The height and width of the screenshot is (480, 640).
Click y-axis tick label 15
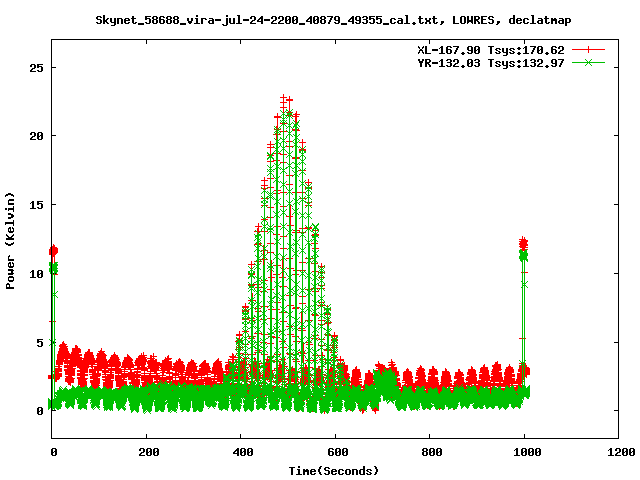[36, 205]
